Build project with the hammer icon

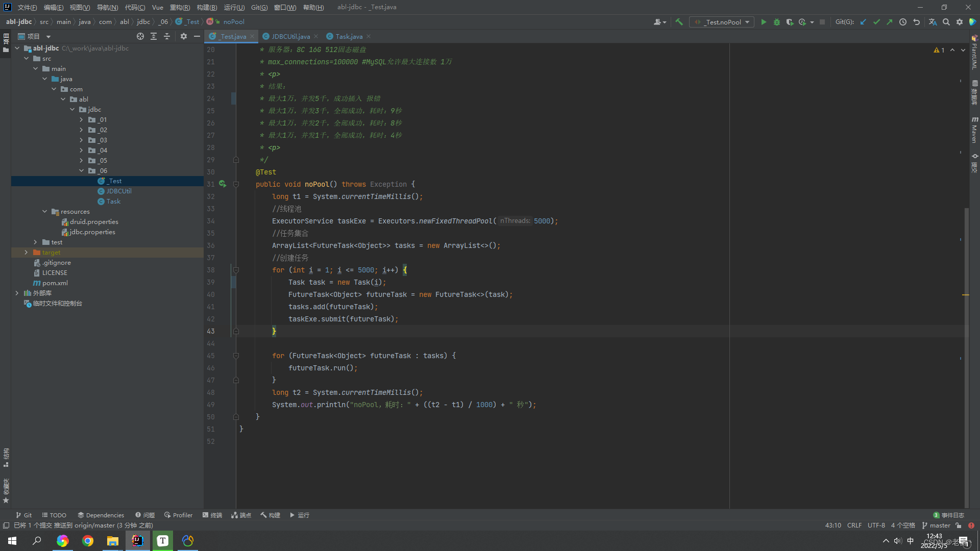(679, 22)
